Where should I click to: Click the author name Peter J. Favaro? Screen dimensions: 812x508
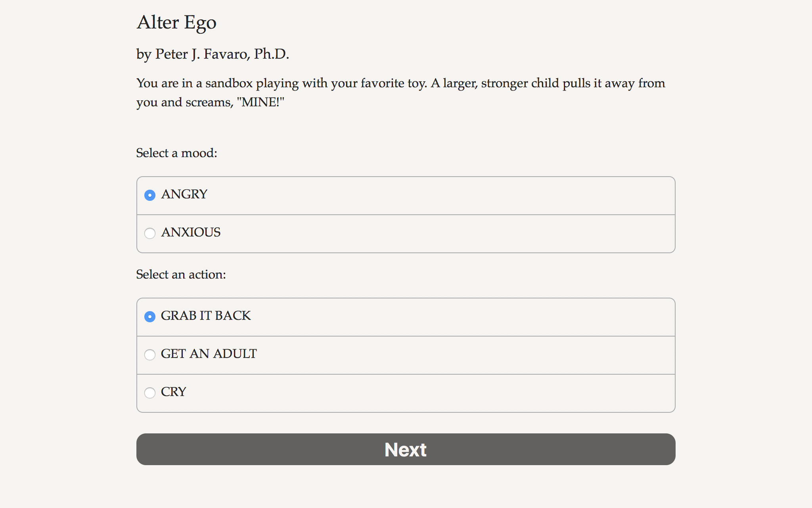pyautogui.click(x=213, y=54)
